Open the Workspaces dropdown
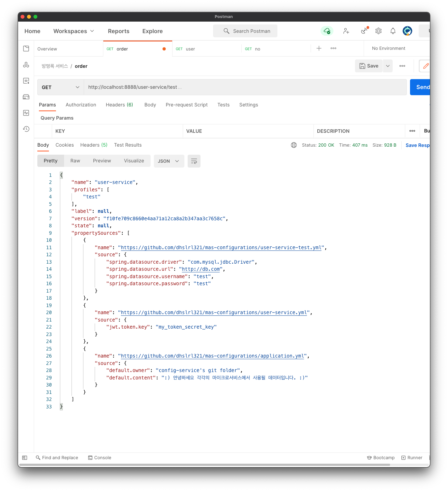Screen dimensions: 448x491 click(x=74, y=31)
